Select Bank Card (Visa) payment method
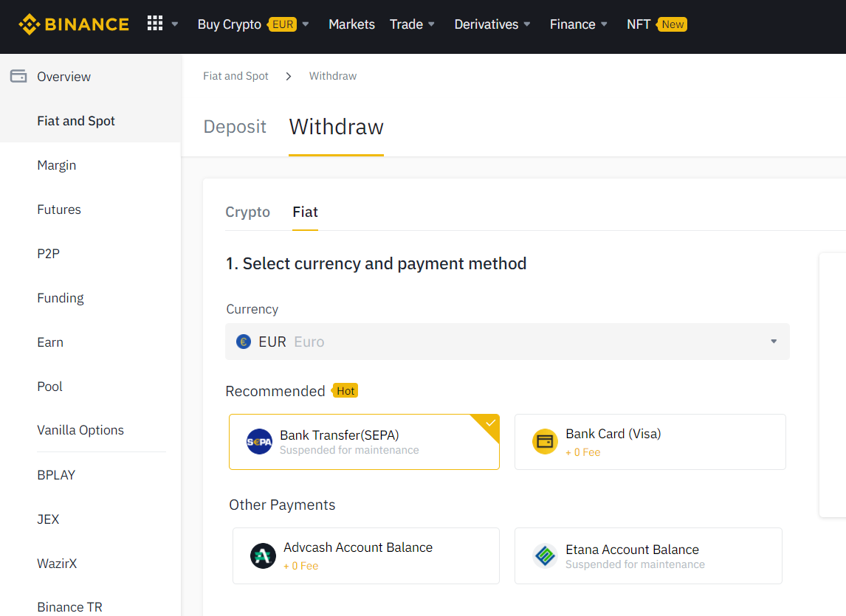This screenshot has height=616, width=846. pos(650,442)
